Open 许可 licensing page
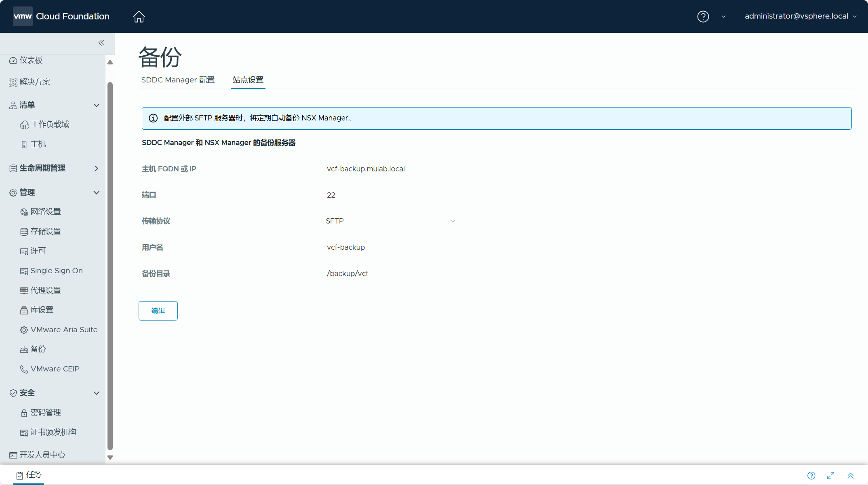Viewport: 868px width, 485px height. click(38, 251)
